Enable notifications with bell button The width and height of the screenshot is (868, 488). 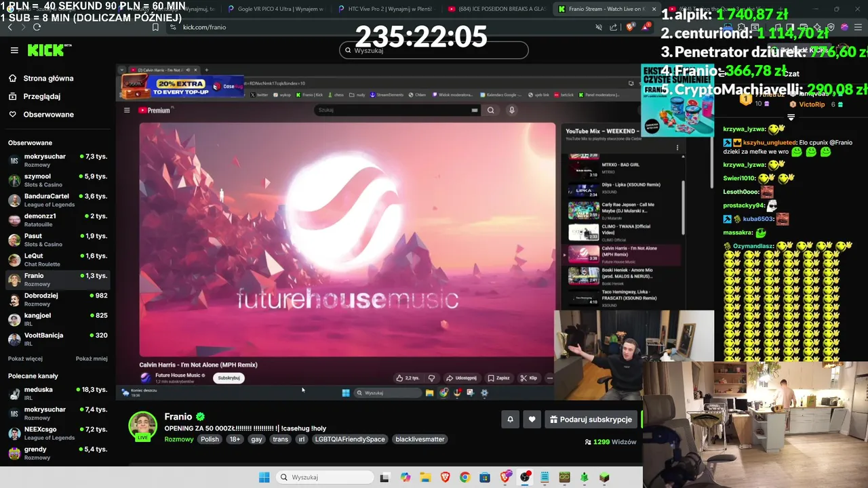tap(511, 420)
